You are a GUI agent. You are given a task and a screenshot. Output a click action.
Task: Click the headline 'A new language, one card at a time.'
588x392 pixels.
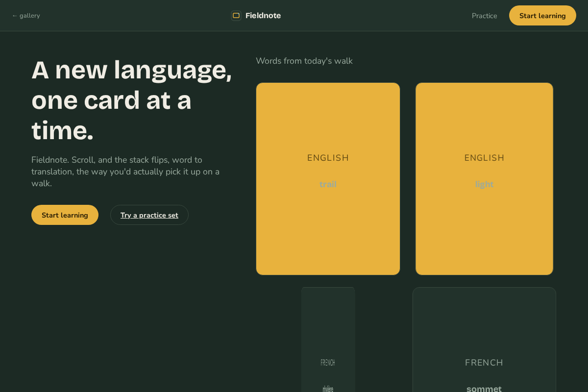(x=131, y=100)
